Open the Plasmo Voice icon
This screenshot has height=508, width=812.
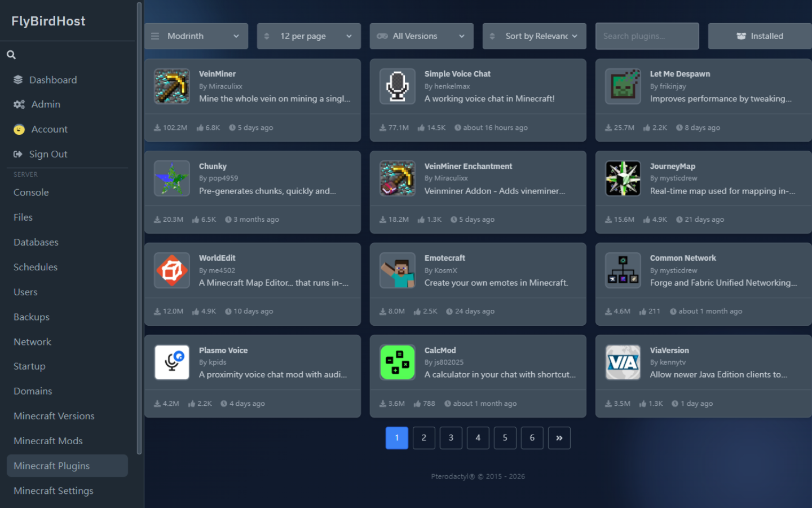(172, 362)
